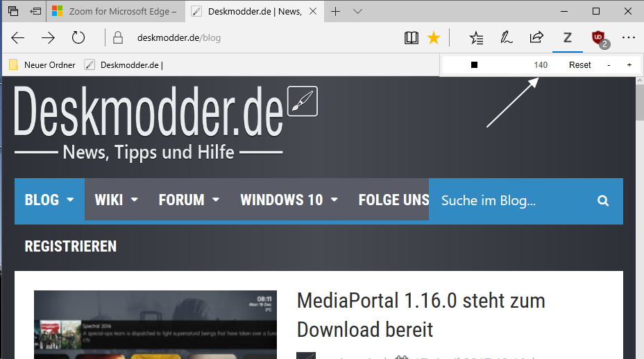Open the FOLGE UNS menu
644x359 pixels.
(393, 200)
